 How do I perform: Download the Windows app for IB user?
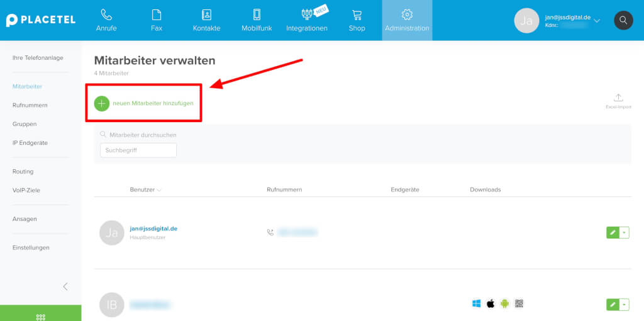pyautogui.click(x=477, y=304)
